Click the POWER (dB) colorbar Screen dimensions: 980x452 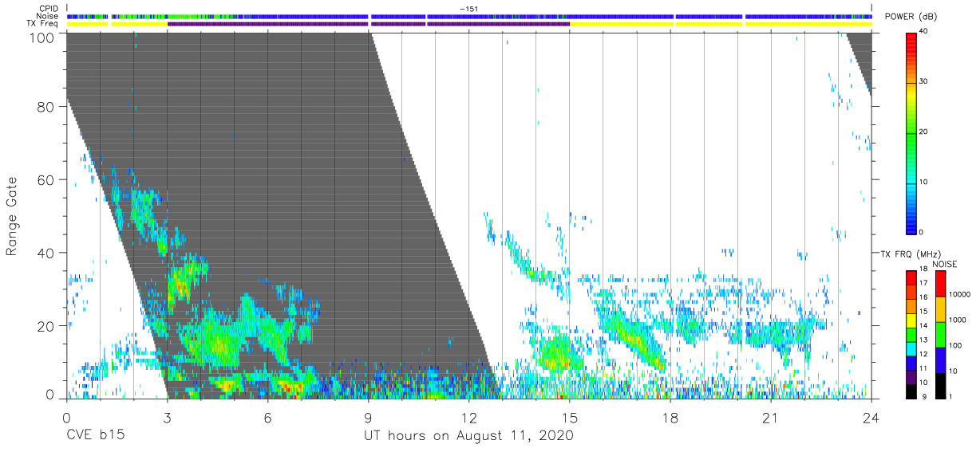911,132
